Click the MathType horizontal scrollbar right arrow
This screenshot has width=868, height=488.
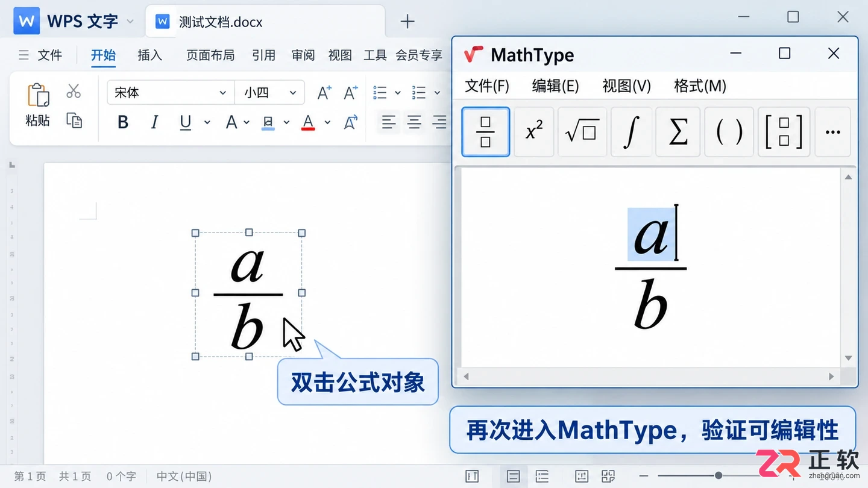click(x=831, y=377)
